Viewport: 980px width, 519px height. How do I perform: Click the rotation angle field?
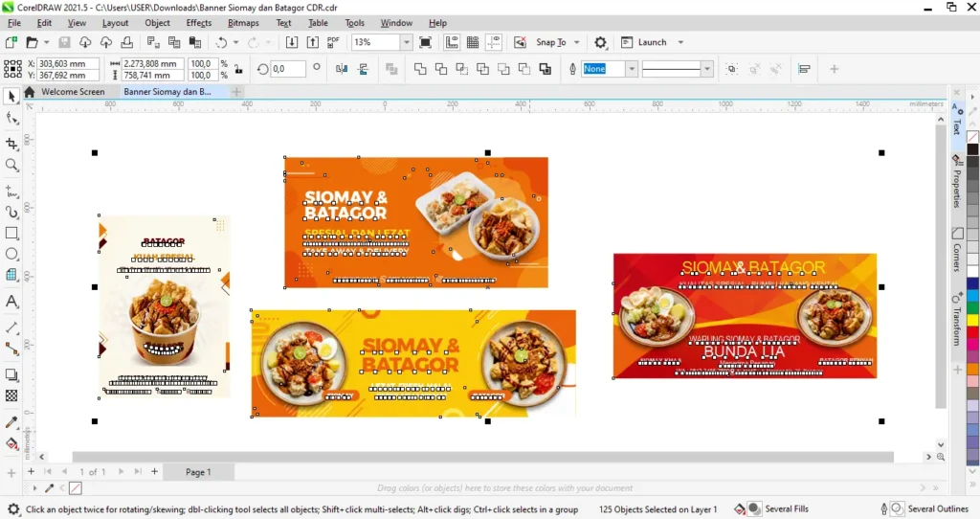287,69
